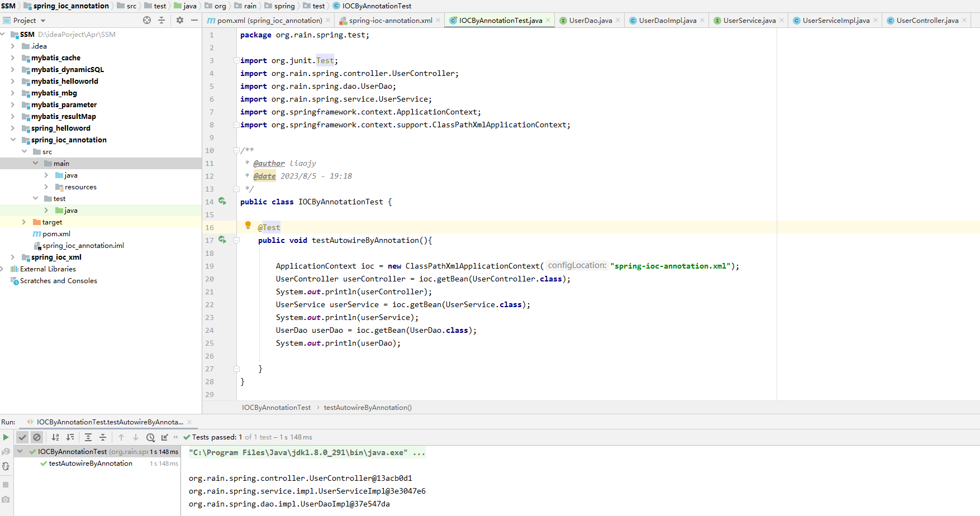Close the Run tab IOCByAnnotationTest.testAutowireByAnnota...
The image size is (980, 516).
(189, 422)
